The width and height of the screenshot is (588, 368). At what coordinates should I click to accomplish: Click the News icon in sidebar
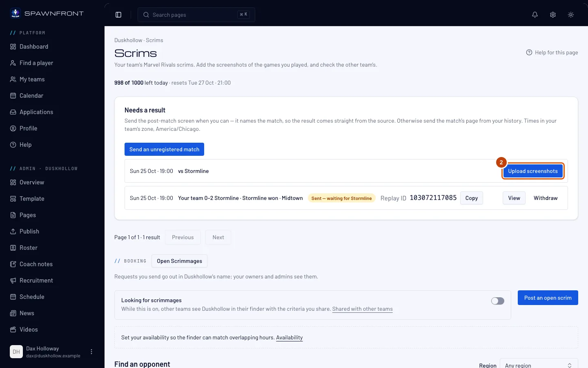(13, 313)
